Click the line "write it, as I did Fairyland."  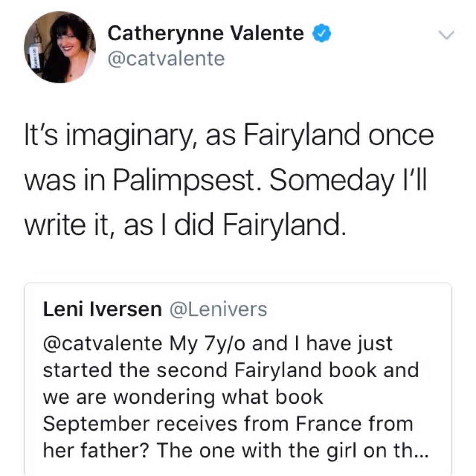pos(182,225)
